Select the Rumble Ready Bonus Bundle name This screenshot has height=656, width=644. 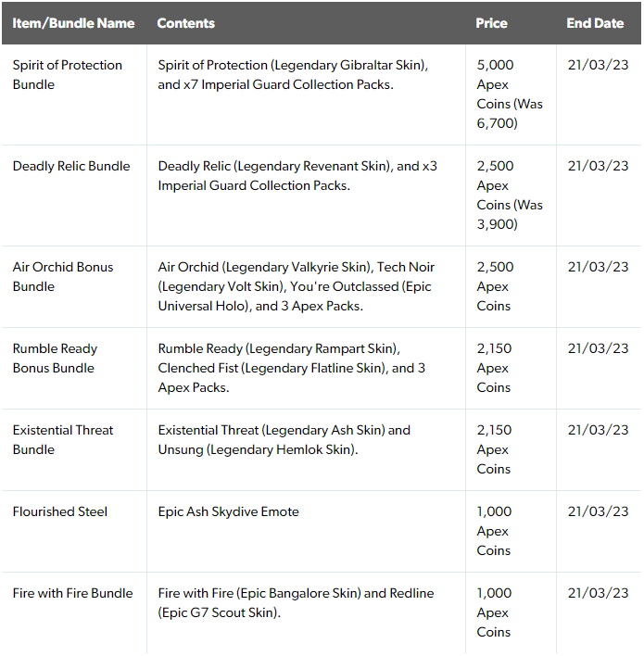point(55,359)
